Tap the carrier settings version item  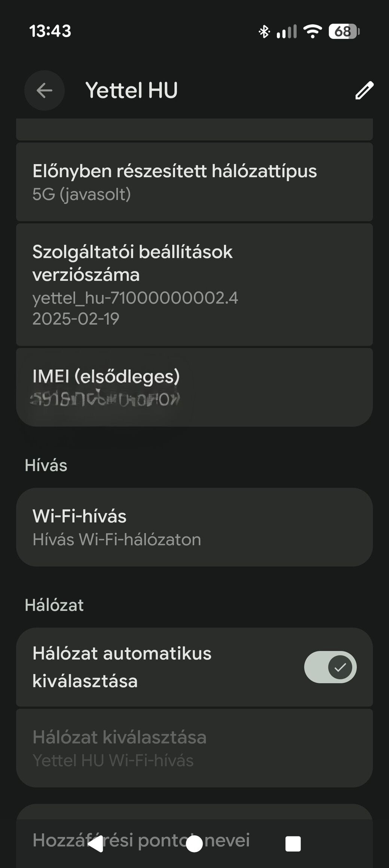tap(194, 284)
